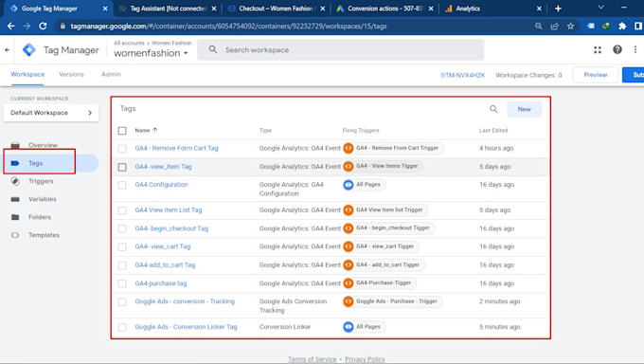
Task: Click the Variables sidebar icon
Action: point(15,199)
